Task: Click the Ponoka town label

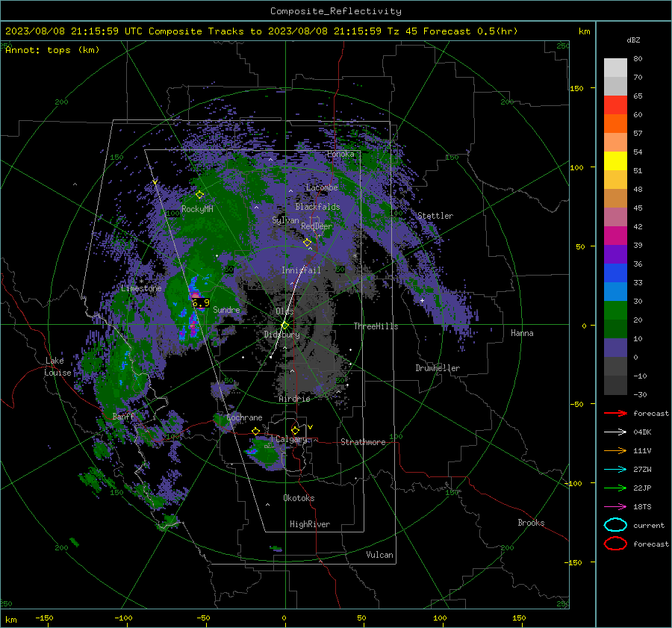Action: (340, 154)
